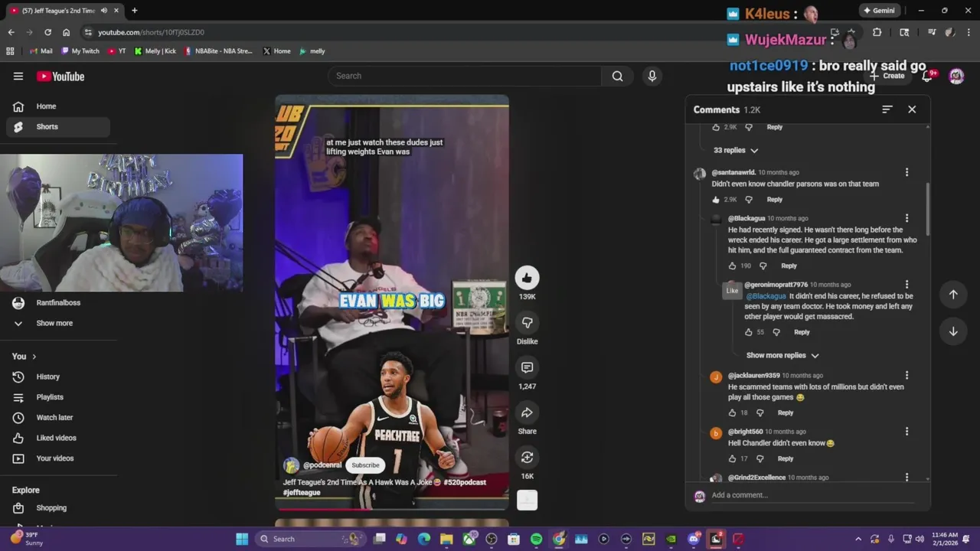Viewport: 980px width, 551px height.
Task: Open the NBABite bookmark
Action: [218, 51]
